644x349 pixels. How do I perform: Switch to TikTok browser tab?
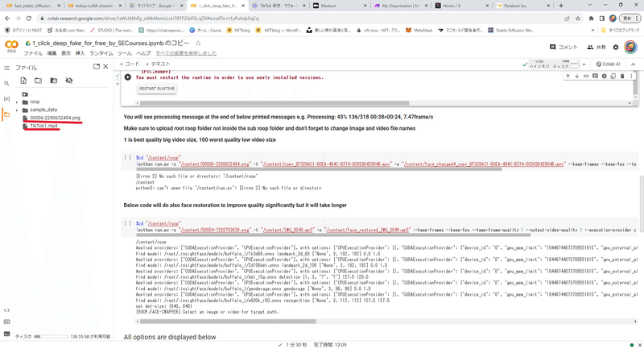(278, 6)
